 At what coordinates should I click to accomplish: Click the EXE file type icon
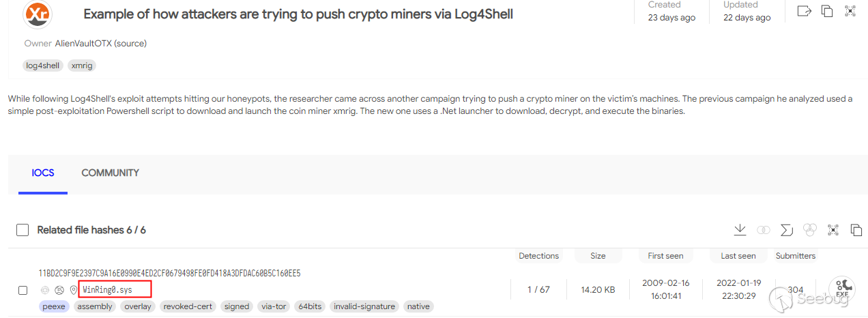tap(842, 289)
